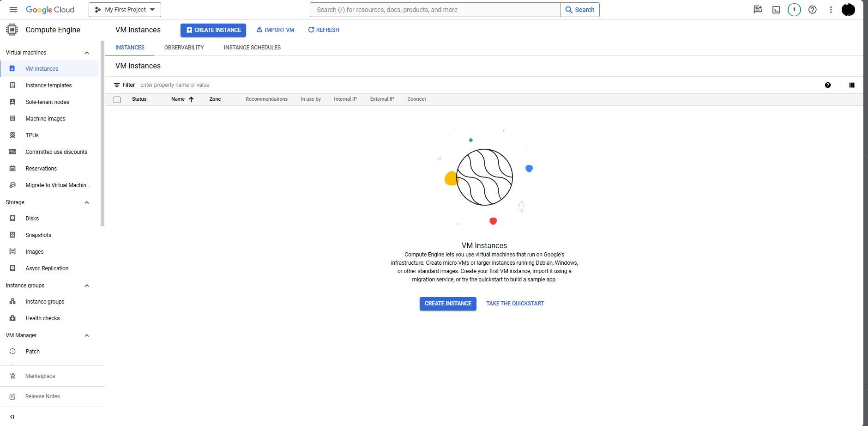
Task: Collapse the sidebar navigation panel
Action: pyautogui.click(x=12, y=417)
